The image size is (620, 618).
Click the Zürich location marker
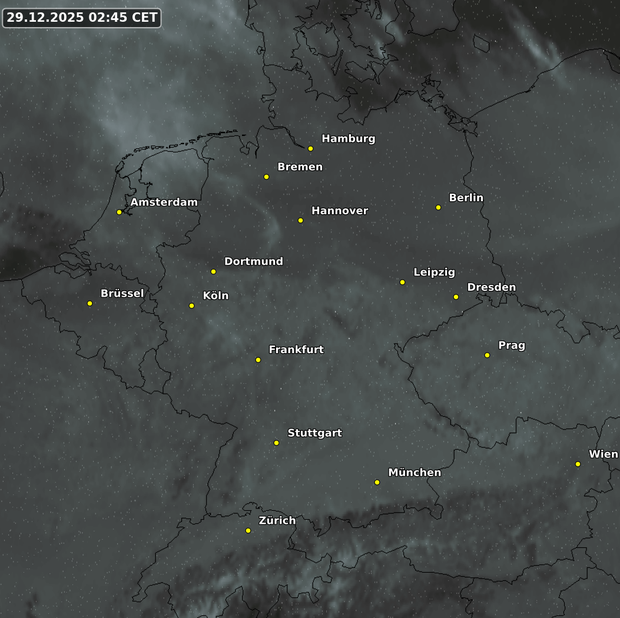[248, 530]
